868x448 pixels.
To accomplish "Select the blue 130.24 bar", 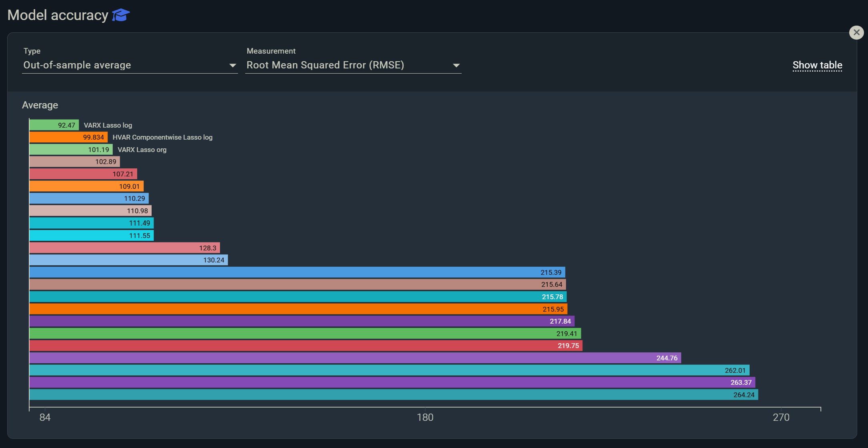I will 128,260.
